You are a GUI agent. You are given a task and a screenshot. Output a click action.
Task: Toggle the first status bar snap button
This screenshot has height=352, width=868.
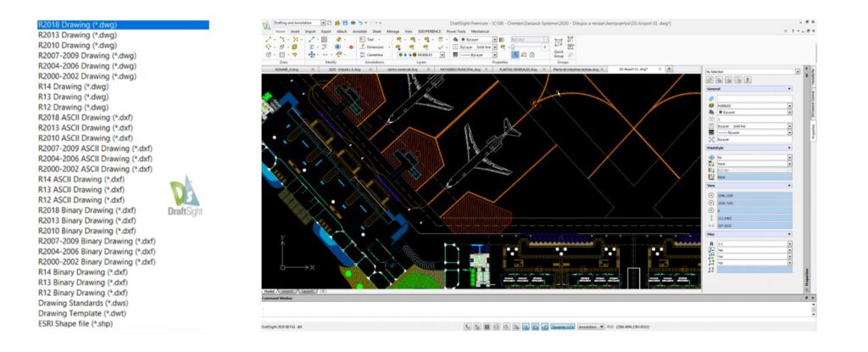pos(468,327)
